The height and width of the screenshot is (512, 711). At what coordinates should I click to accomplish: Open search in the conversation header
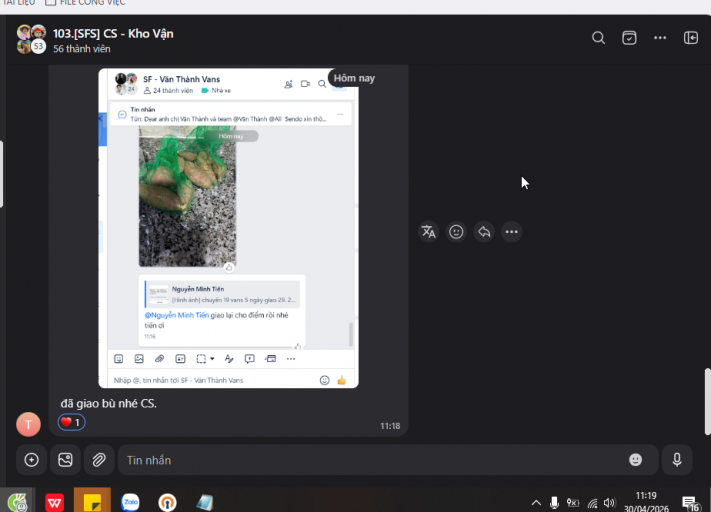598,38
